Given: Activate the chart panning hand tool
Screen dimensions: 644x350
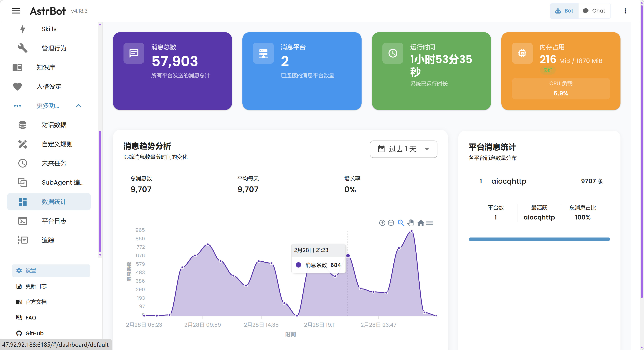Looking at the screenshot, I should (410, 223).
